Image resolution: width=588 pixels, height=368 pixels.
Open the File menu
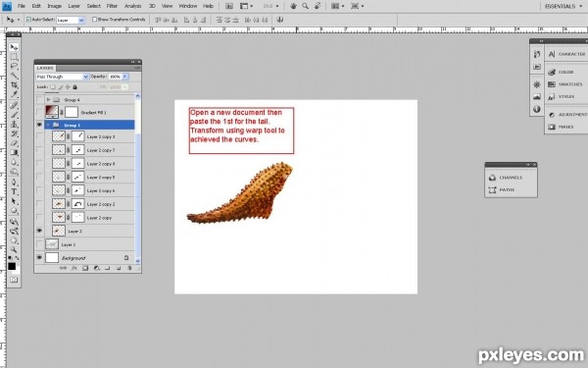22,6
